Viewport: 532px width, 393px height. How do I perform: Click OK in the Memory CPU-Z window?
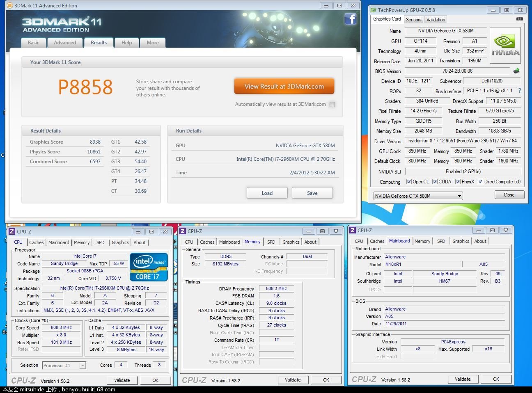(326, 380)
